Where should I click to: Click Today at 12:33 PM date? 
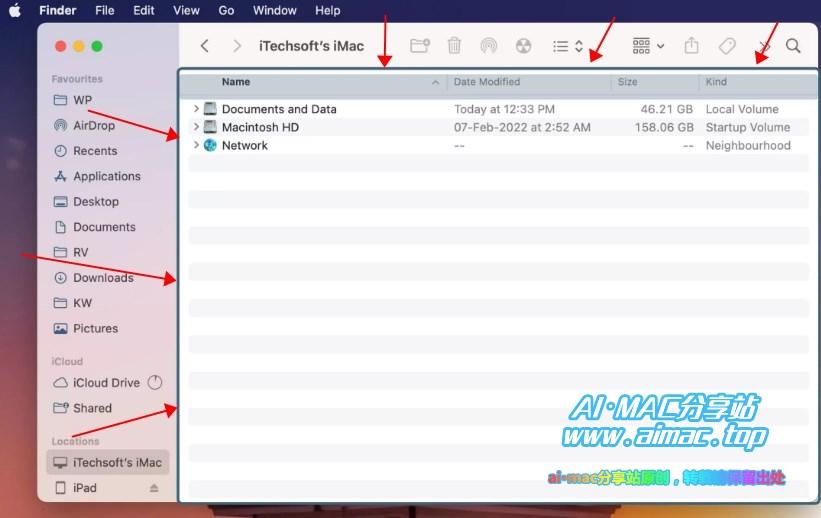(x=504, y=109)
